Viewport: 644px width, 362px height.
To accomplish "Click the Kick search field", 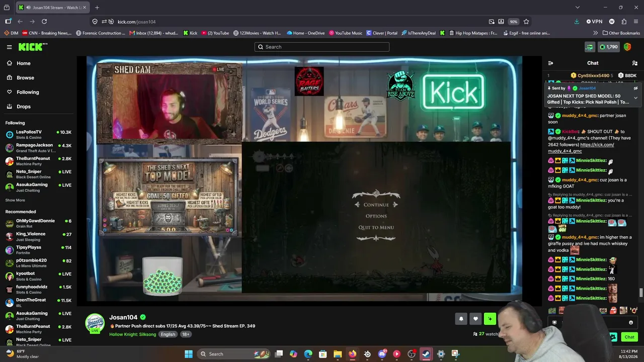I will [x=322, y=47].
